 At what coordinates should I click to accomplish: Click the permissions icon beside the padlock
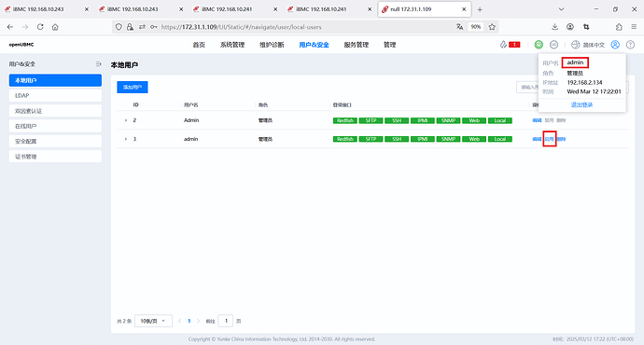pyautogui.click(x=142, y=27)
